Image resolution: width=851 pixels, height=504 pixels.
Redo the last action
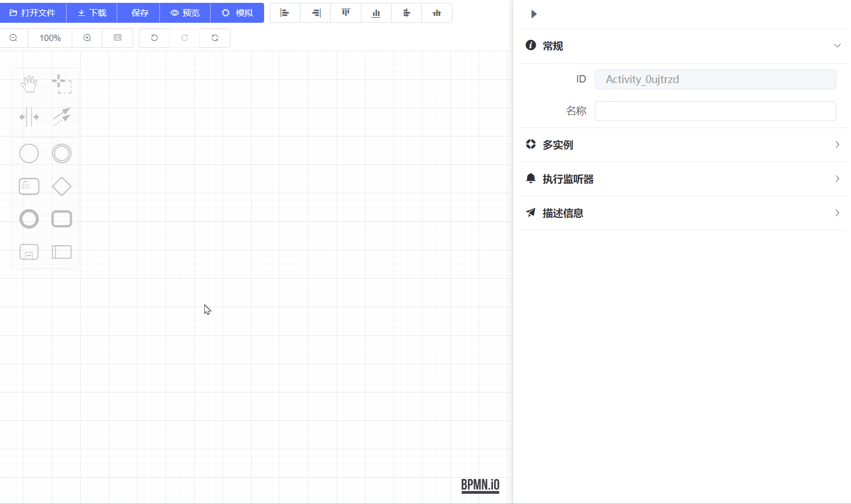point(184,38)
